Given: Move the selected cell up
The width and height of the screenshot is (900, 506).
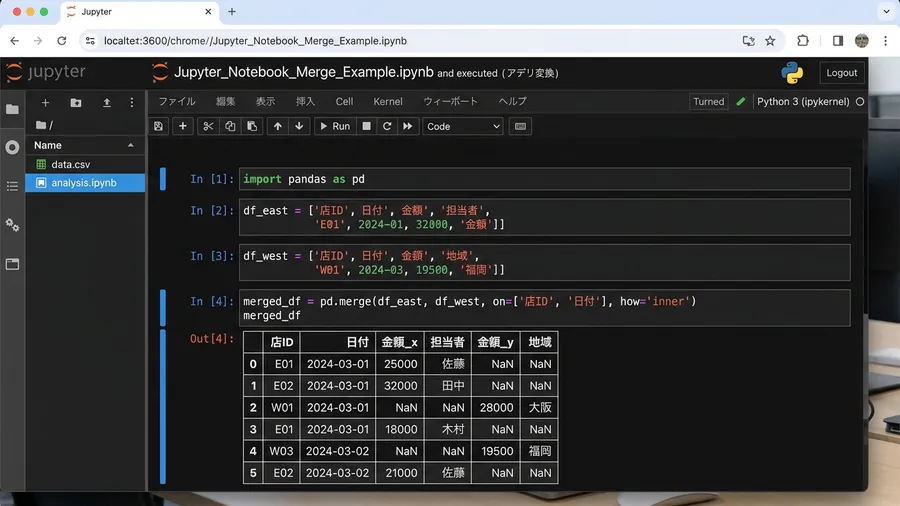Looking at the screenshot, I should (x=277, y=126).
